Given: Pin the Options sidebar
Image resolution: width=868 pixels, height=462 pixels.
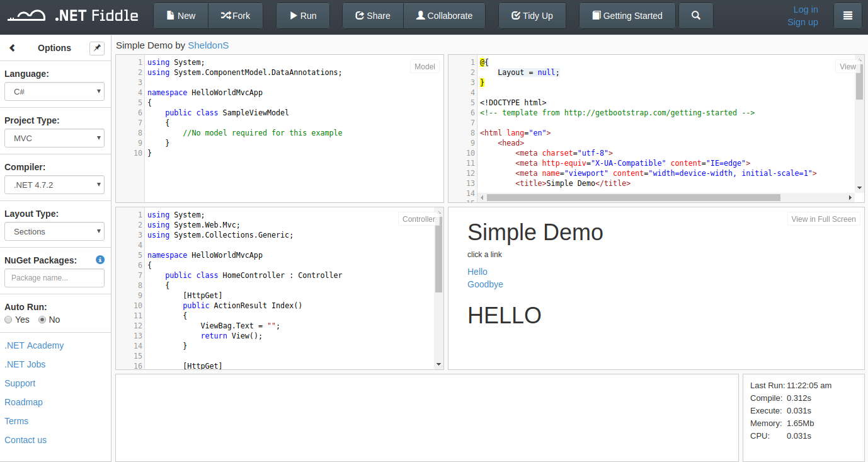Looking at the screenshot, I should (x=97, y=48).
